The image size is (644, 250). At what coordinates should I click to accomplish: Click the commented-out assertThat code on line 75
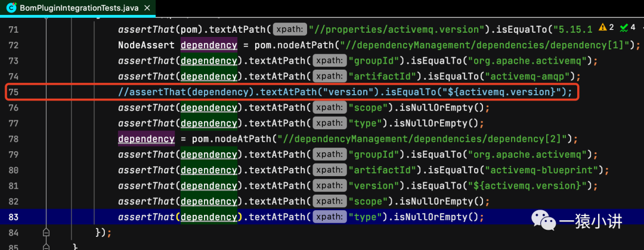click(x=345, y=92)
